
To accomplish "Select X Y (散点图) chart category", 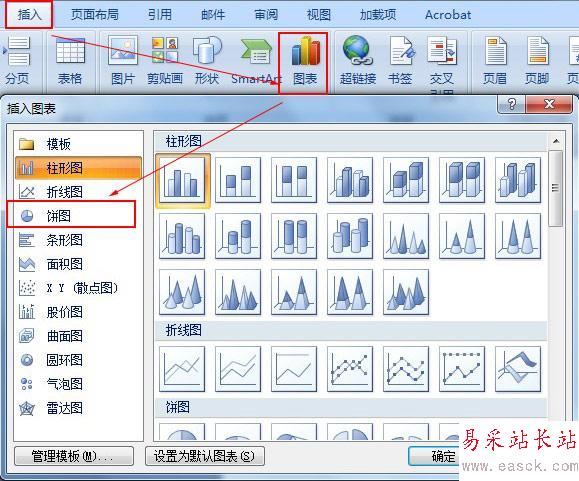I will pyautogui.click(x=78, y=288).
